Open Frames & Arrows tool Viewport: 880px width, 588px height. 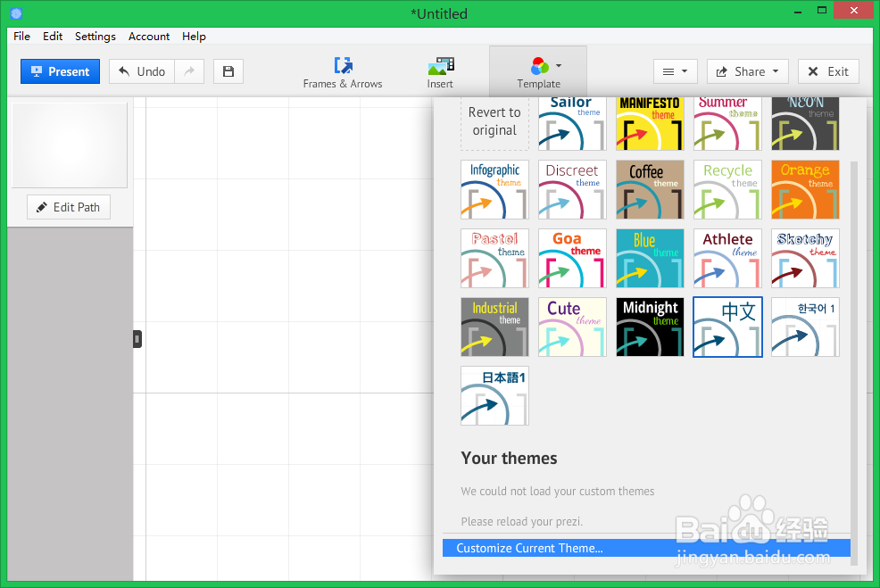pyautogui.click(x=343, y=72)
